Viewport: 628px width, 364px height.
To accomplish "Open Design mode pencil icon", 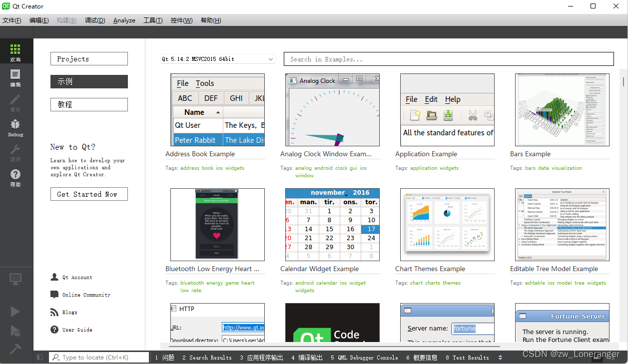I will 15,99.
